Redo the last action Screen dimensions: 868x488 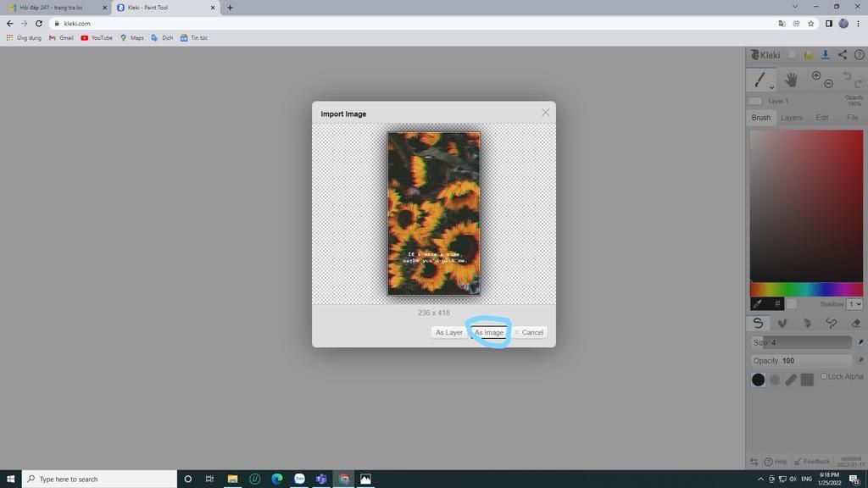858,84
